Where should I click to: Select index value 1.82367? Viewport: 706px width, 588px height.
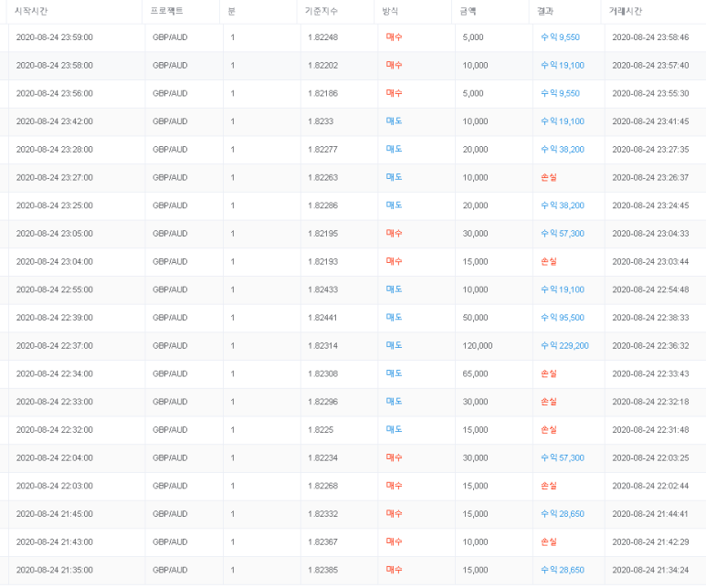(322, 542)
